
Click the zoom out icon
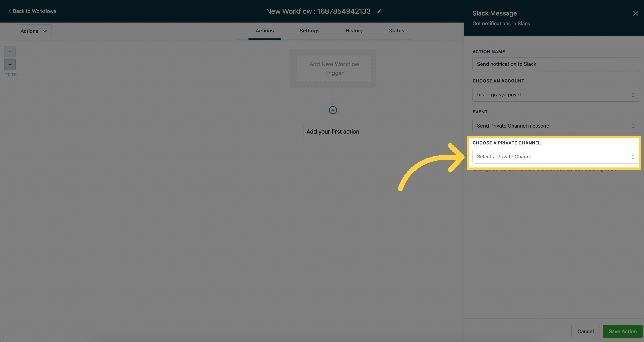[9, 64]
